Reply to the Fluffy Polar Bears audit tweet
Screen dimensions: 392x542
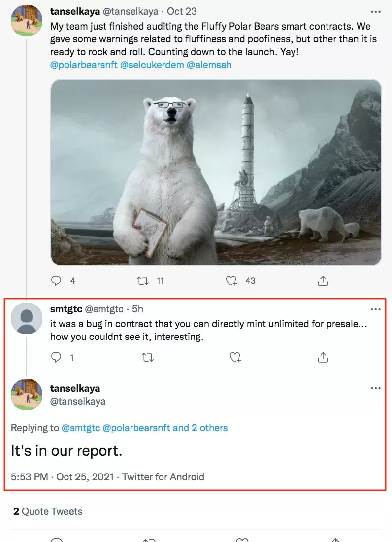click(x=57, y=281)
